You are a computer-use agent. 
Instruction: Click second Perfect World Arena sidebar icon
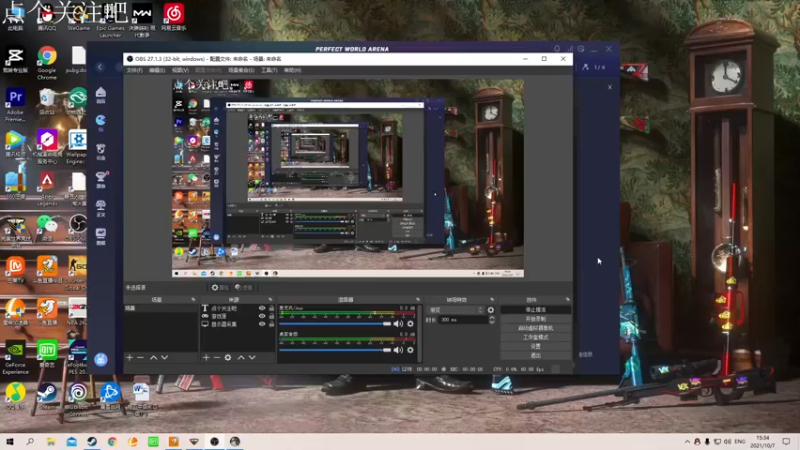[101, 121]
